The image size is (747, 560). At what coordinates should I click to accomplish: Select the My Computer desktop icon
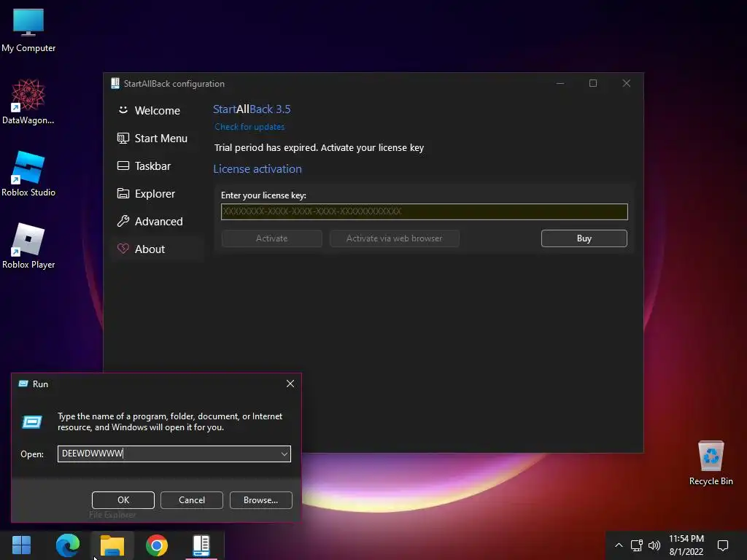(x=28, y=31)
